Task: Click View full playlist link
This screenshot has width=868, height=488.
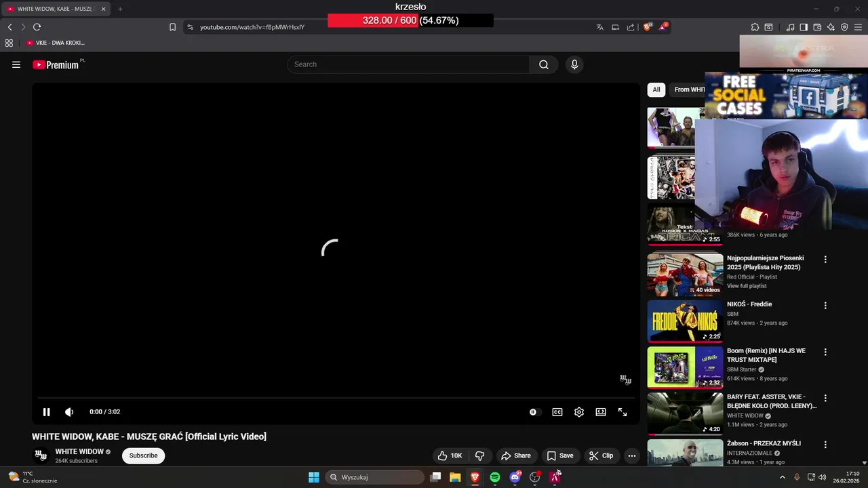Action: 747,286
